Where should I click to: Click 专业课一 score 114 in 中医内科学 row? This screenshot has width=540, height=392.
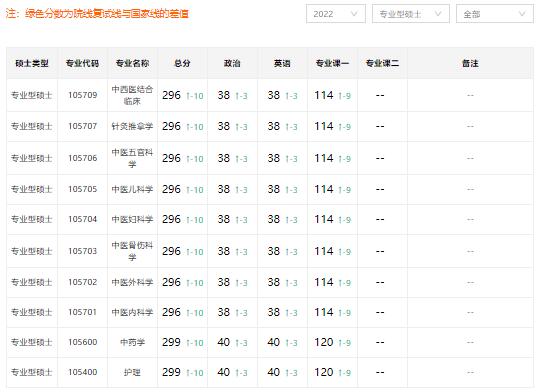coord(324,312)
